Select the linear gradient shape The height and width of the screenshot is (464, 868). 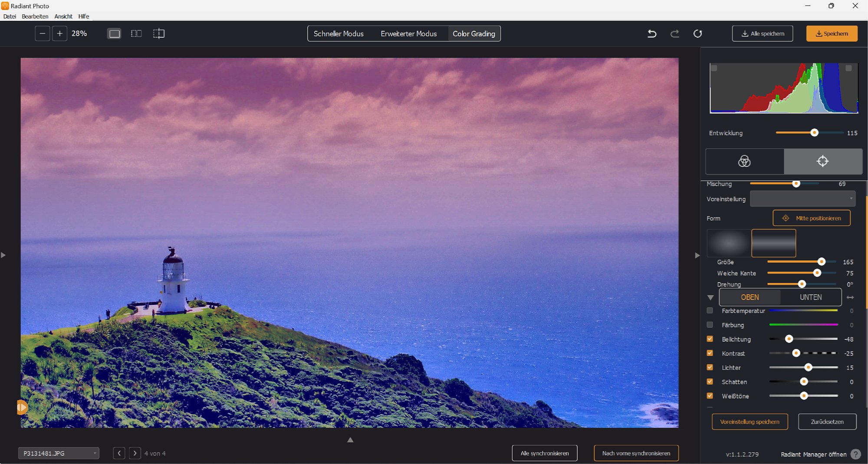pos(773,243)
